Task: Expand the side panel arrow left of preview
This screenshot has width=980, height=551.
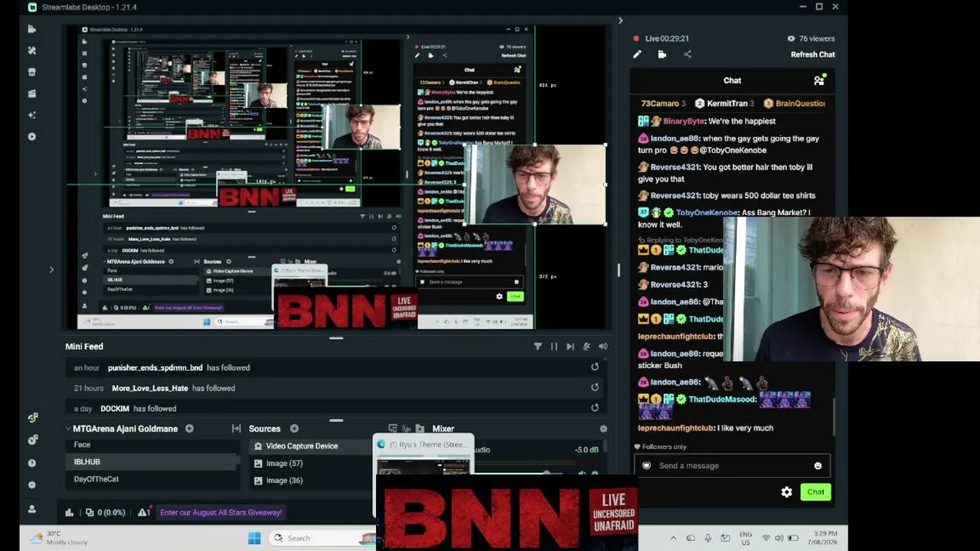Action: 51,269
